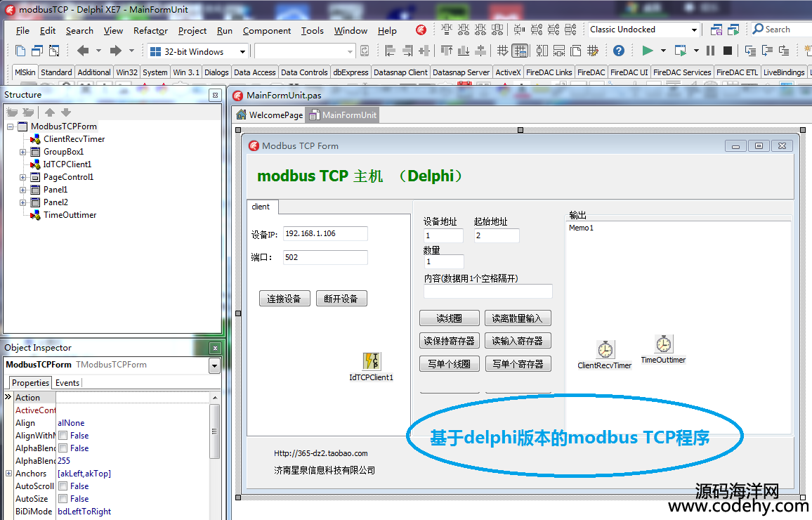Viewport: 812px width, 520px height.
Task: Toggle the AutoSize False checkbox
Action: [x=63, y=499]
